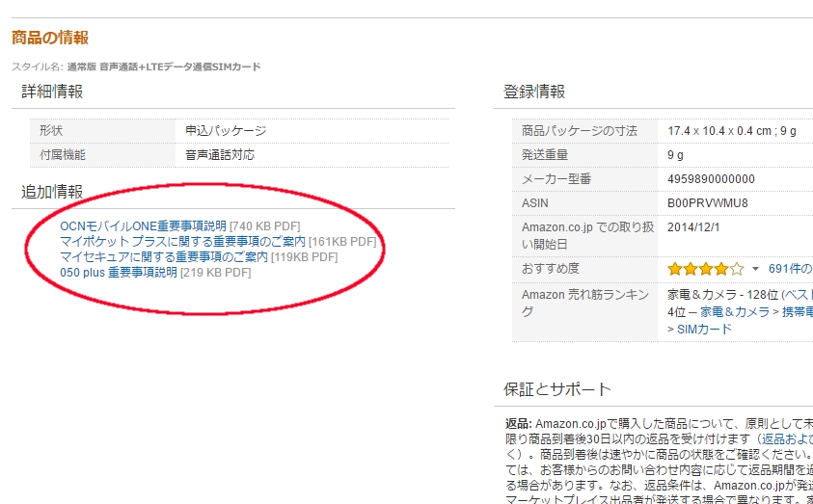Open the 携帯電 category link in ranking
The width and height of the screenshot is (813, 504).
[798, 312]
